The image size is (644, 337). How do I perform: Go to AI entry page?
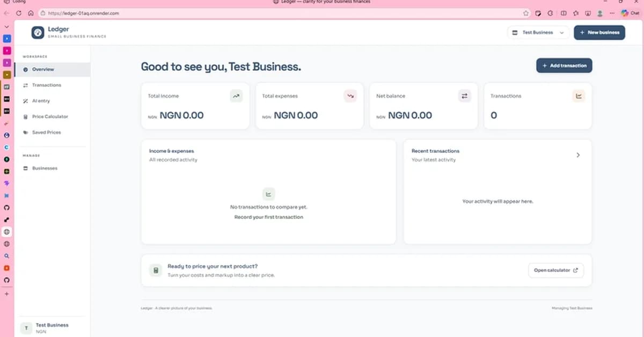52,100
